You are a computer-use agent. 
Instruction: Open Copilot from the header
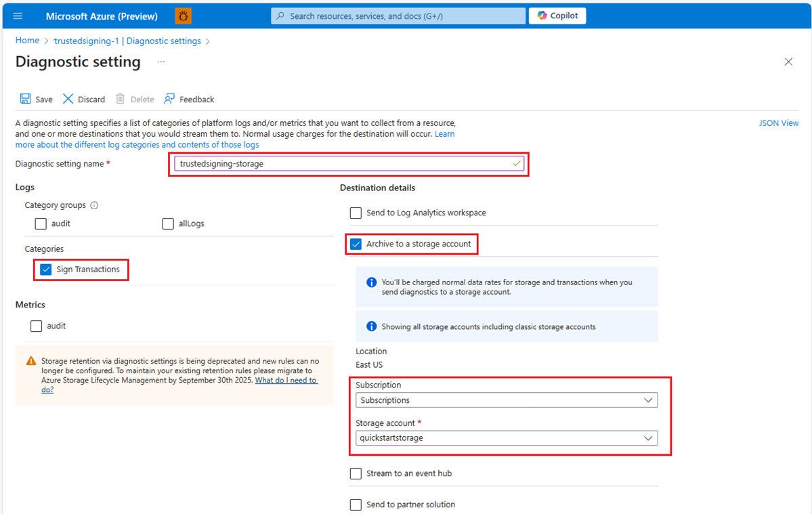click(557, 16)
